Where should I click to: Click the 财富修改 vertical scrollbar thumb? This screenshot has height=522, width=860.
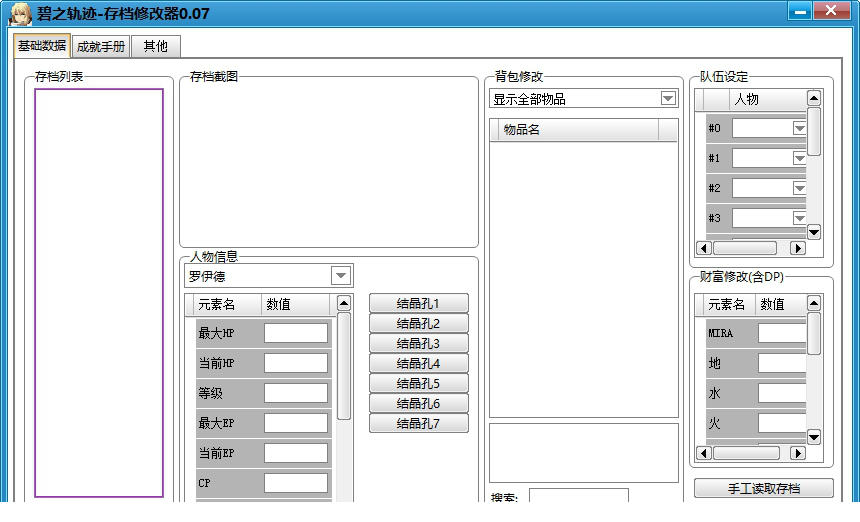(814, 333)
